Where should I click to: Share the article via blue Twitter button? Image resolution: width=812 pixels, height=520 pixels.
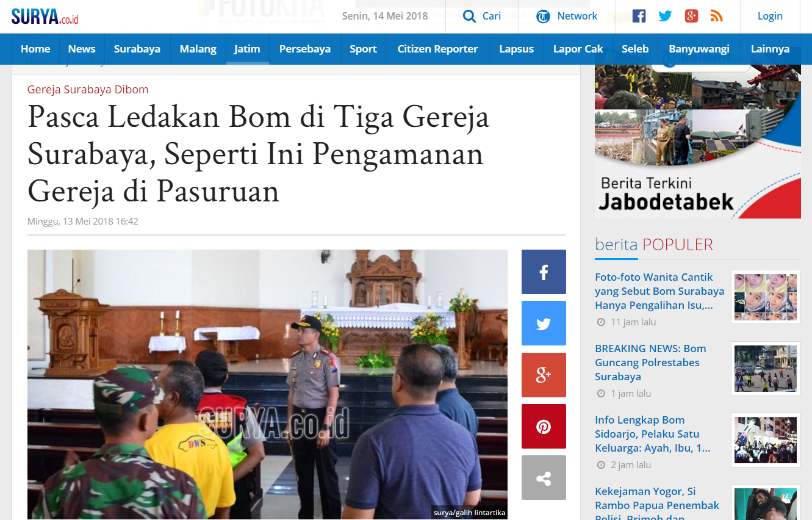pyautogui.click(x=544, y=323)
